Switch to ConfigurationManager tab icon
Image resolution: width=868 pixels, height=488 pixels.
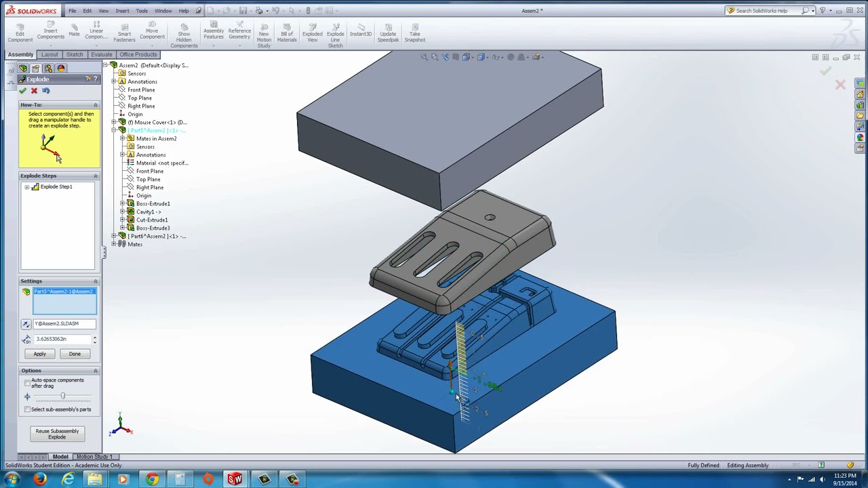[48, 68]
